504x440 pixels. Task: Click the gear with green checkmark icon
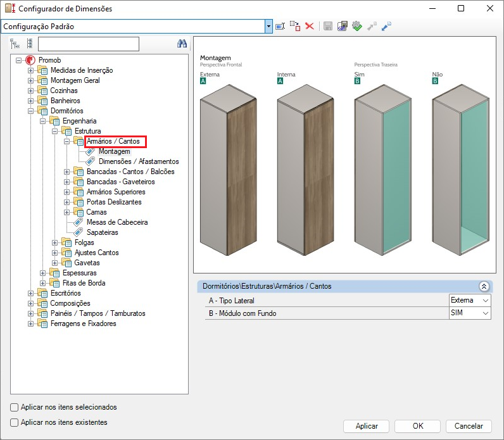coord(357,26)
